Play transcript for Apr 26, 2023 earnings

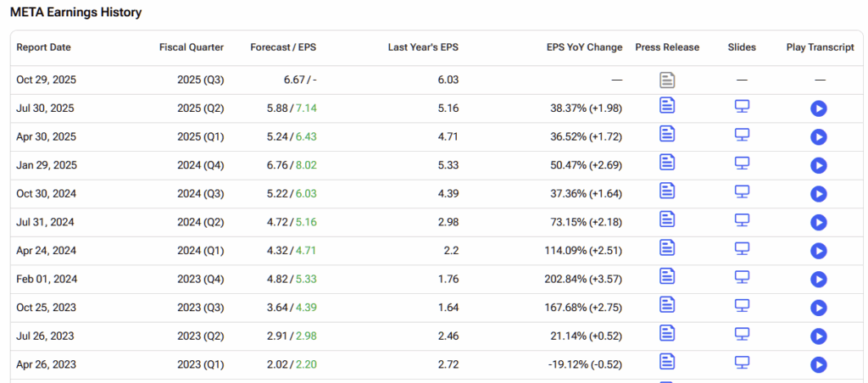coord(819,364)
